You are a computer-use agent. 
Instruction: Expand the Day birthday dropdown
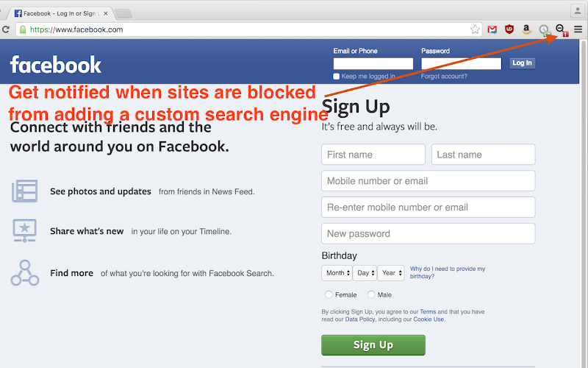[365, 273]
